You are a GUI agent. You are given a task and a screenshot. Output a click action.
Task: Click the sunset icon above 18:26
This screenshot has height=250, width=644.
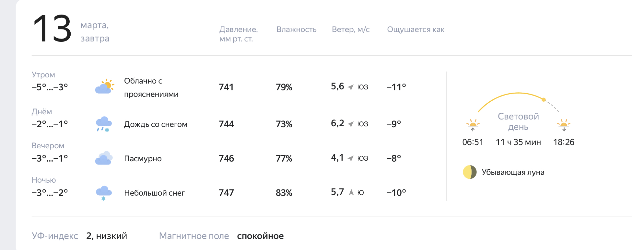(x=564, y=125)
